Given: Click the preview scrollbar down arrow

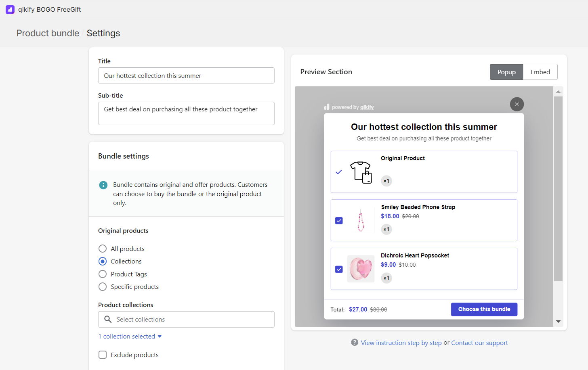Looking at the screenshot, I should point(558,322).
